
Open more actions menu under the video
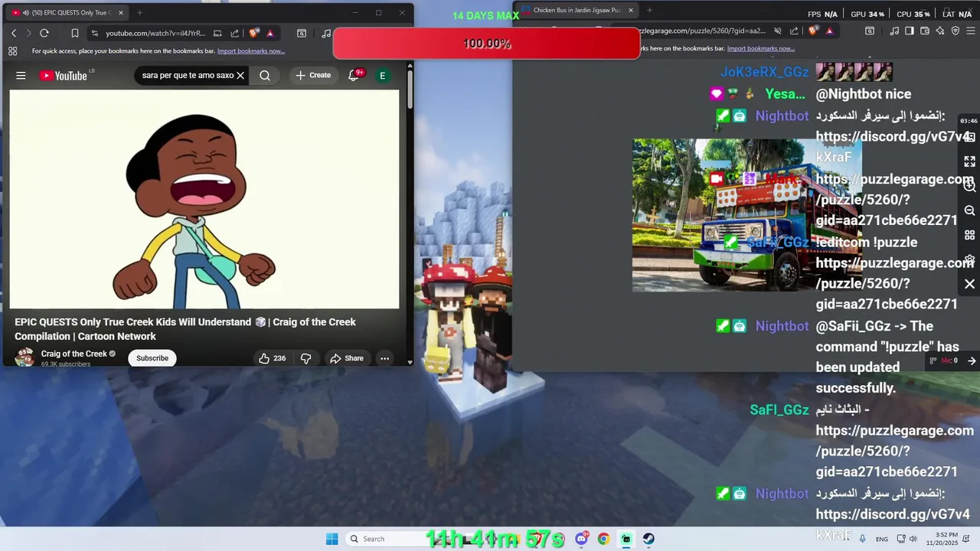[x=385, y=358]
